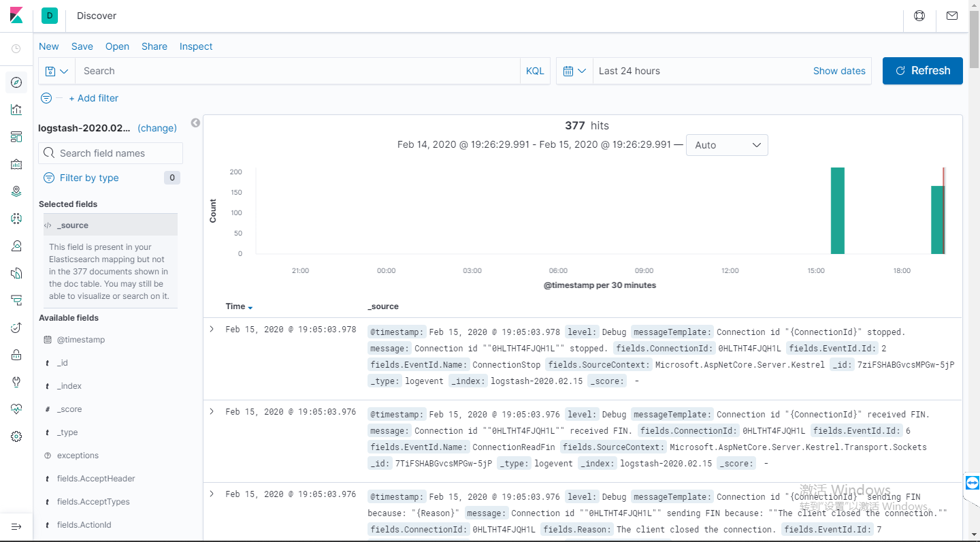Open the Discover compass icon in sidebar

coord(16,82)
